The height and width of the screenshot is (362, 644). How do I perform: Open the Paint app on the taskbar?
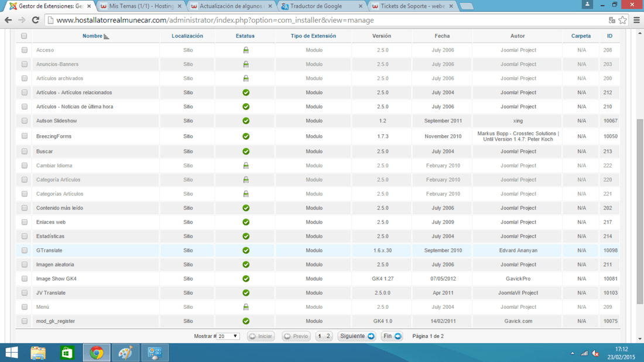(x=125, y=353)
